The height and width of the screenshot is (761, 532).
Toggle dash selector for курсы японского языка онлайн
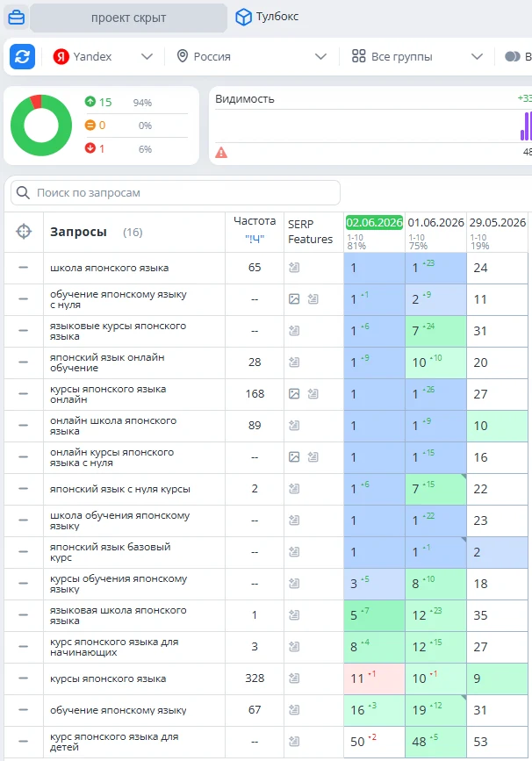(24, 393)
